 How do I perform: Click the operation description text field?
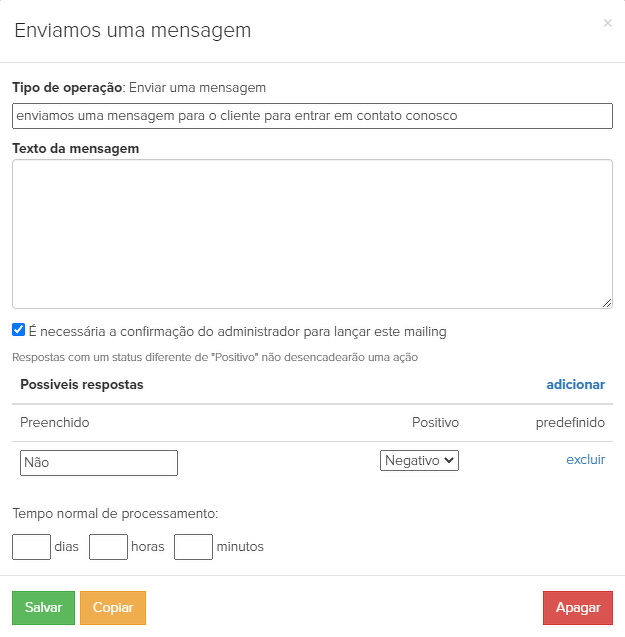(312, 116)
